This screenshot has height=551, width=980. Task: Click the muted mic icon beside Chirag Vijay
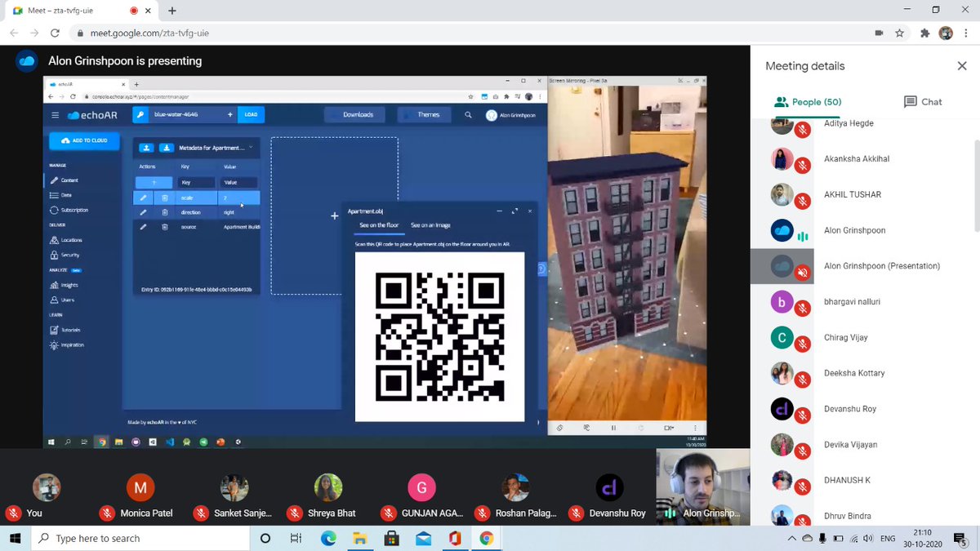[803, 344]
